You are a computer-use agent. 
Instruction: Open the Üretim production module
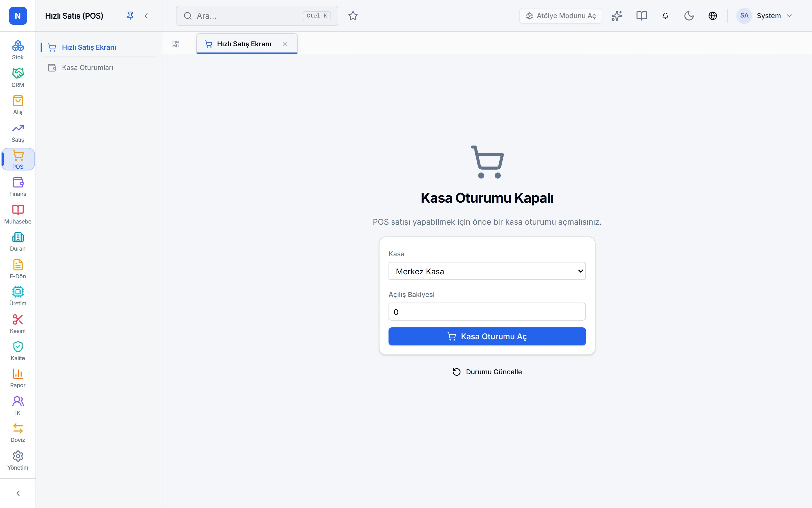pos(18,296)
